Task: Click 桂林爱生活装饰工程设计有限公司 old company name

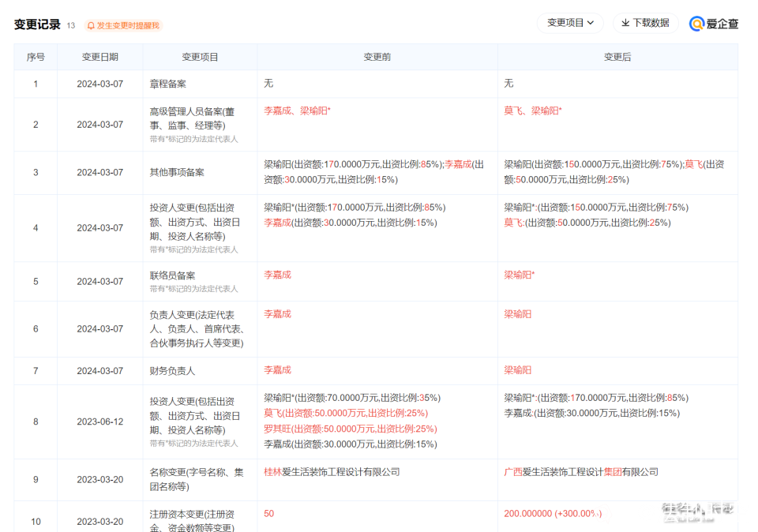Action: [x=332, y=472]
